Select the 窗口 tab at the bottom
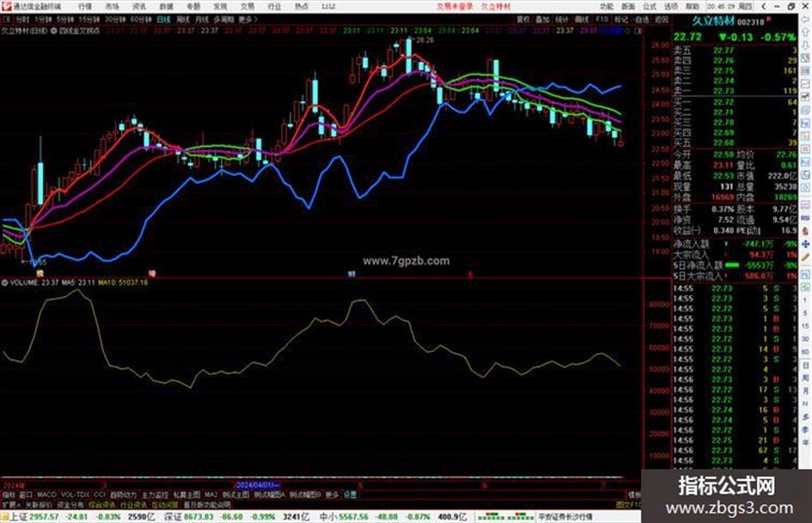 [26, 495]
